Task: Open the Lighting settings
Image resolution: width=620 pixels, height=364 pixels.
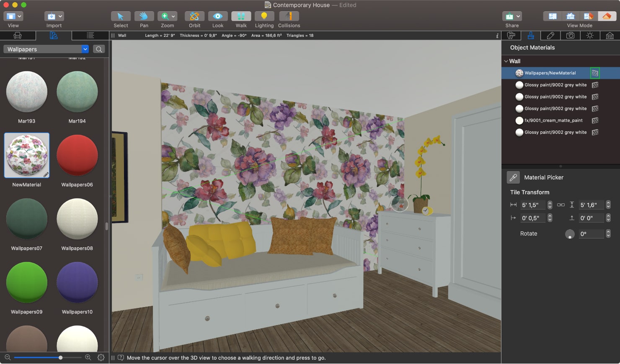Action: coord(264,16)
